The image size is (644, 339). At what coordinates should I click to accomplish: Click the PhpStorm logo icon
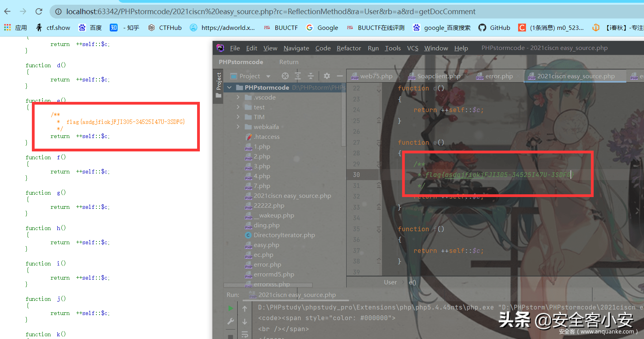click(x=220, y=48)
